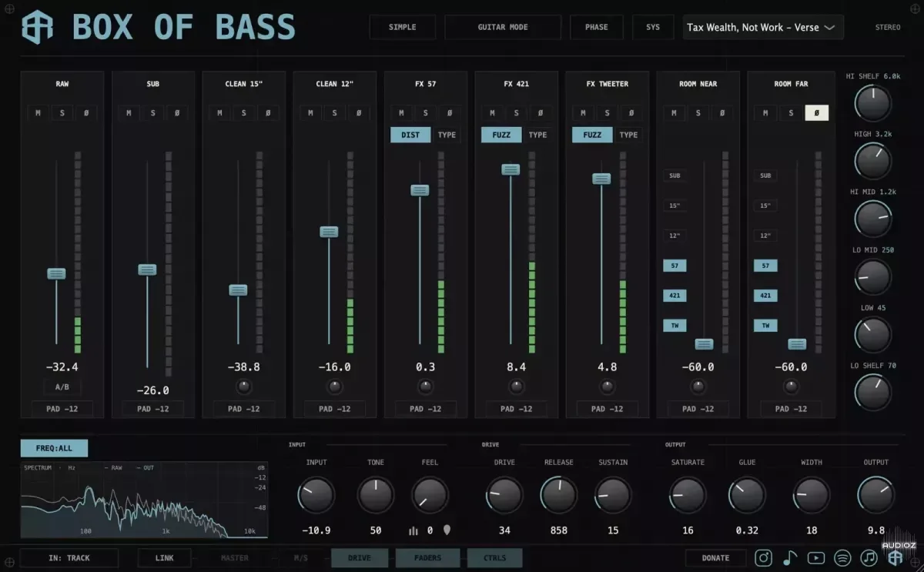Click the ROOM NEAR fader handle
This screenshot has width=924, height=572.
pos(705,344)
